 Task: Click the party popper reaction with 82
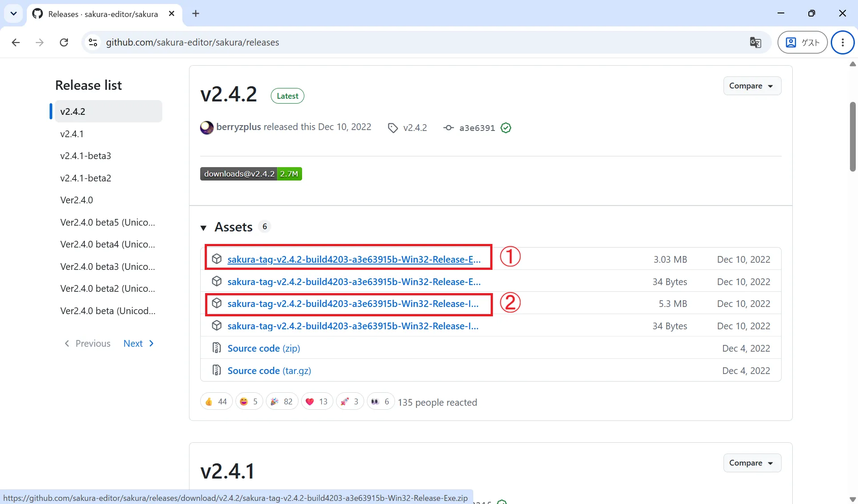(282, 402)
